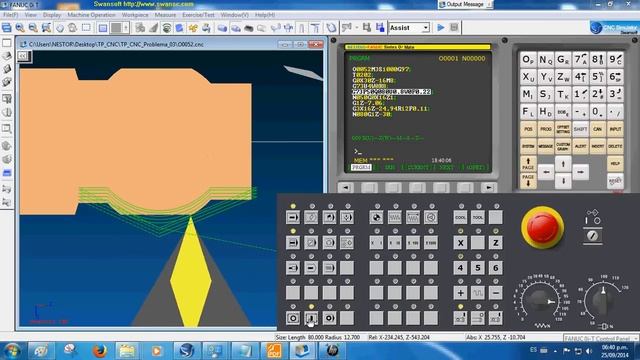Viewport: 640px width, 360px height.
Task: Click the right softkey arrow below screen
Action: (x=488, y=187)
